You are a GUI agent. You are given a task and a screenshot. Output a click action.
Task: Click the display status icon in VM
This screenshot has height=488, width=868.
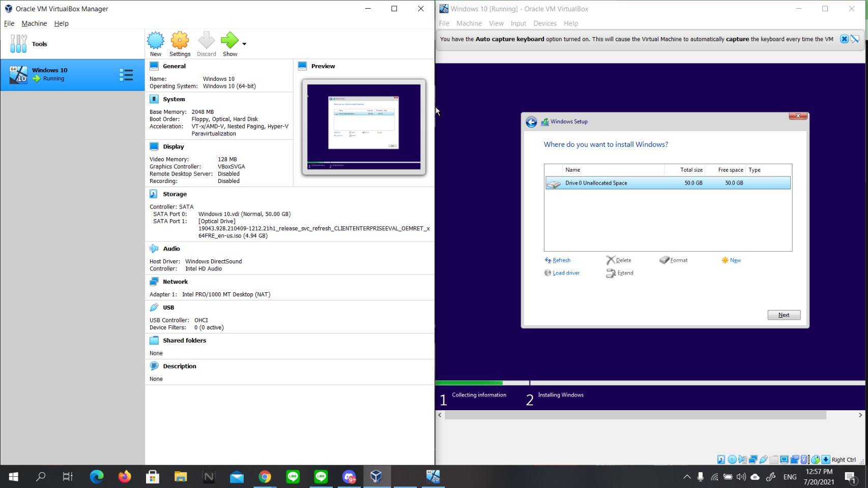point(784,460)
